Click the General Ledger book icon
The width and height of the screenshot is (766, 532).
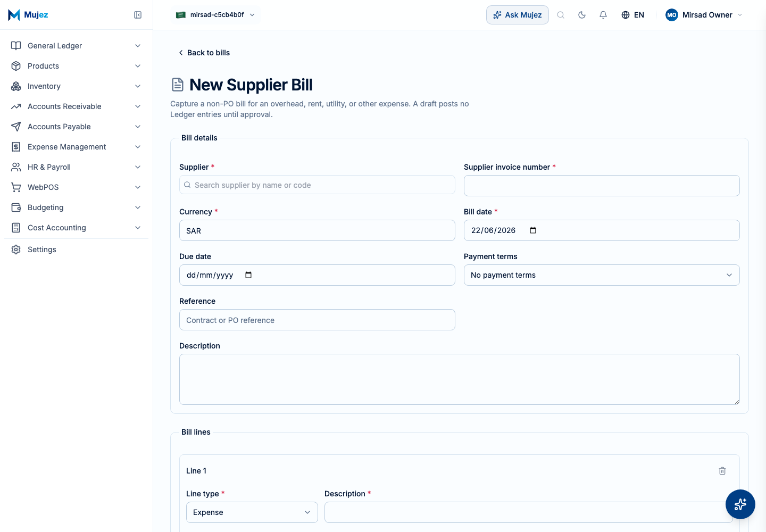pos(16,46)
